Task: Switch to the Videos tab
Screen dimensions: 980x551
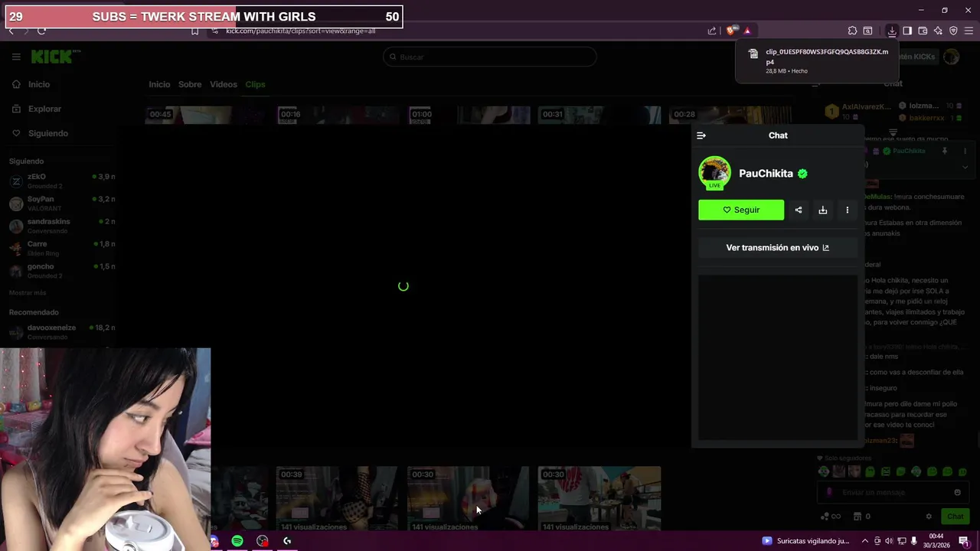Action: point(224,84)
